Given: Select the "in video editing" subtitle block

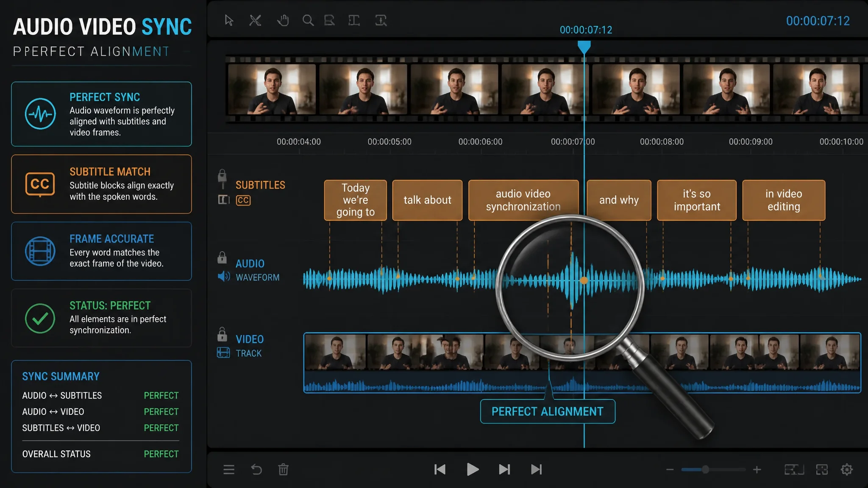Looking at the screenshot, I should pyautogui.click(x=784, y=200).
